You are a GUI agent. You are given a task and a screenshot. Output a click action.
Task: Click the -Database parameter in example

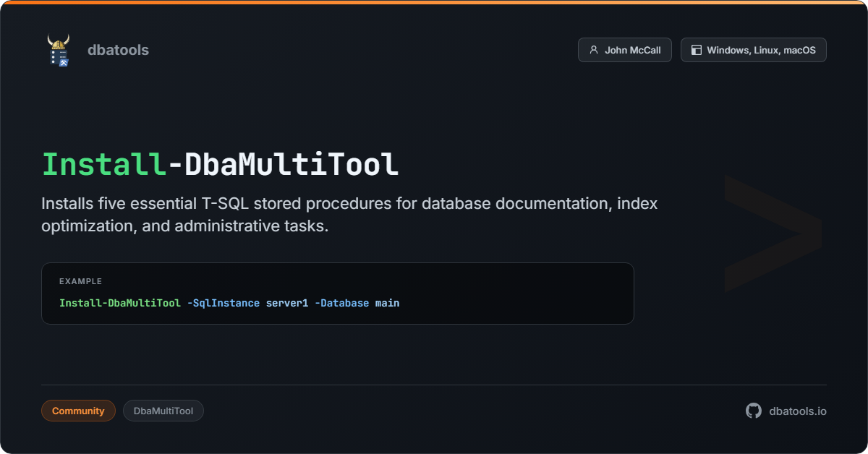[x=341, y=303]
